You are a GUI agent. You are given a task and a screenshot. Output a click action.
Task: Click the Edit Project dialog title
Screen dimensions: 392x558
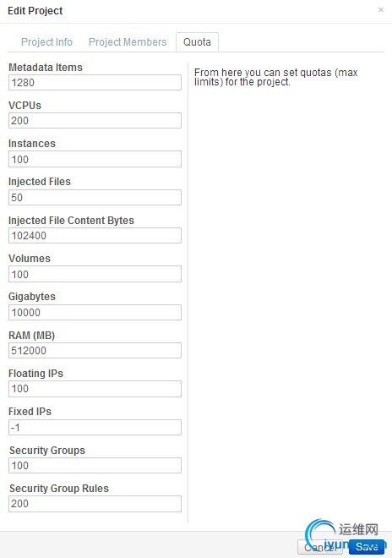click(35, 11)
